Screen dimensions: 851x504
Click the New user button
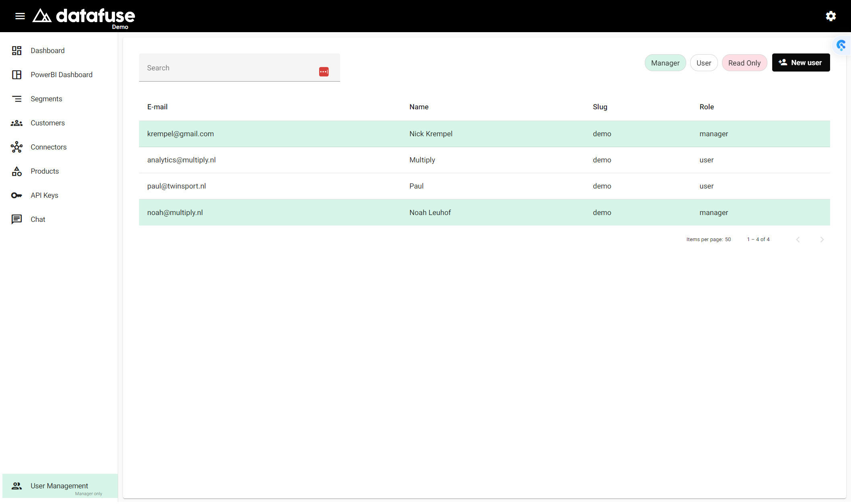tap(801, 62)
